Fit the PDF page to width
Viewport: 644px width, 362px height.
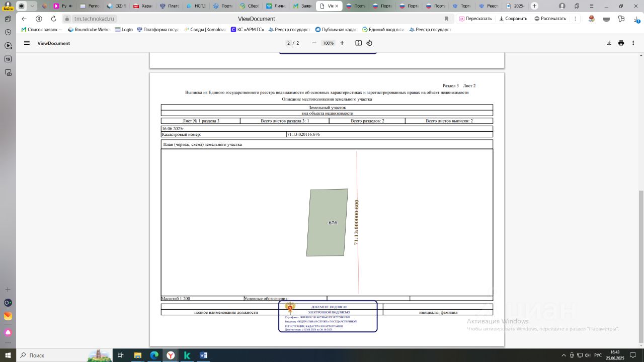pos(359,43)
